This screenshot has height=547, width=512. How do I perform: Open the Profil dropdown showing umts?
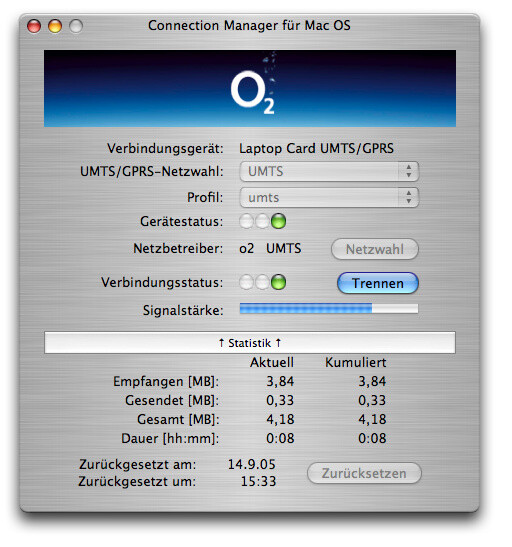(x=329, y=197)
